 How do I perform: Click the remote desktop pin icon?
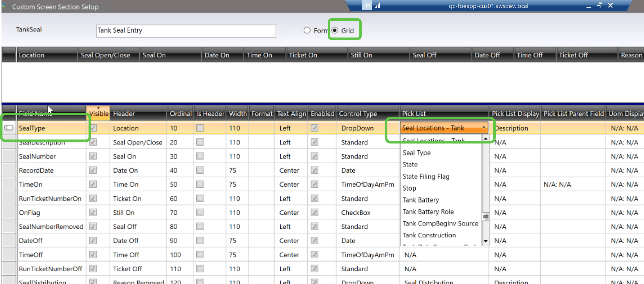367,5
